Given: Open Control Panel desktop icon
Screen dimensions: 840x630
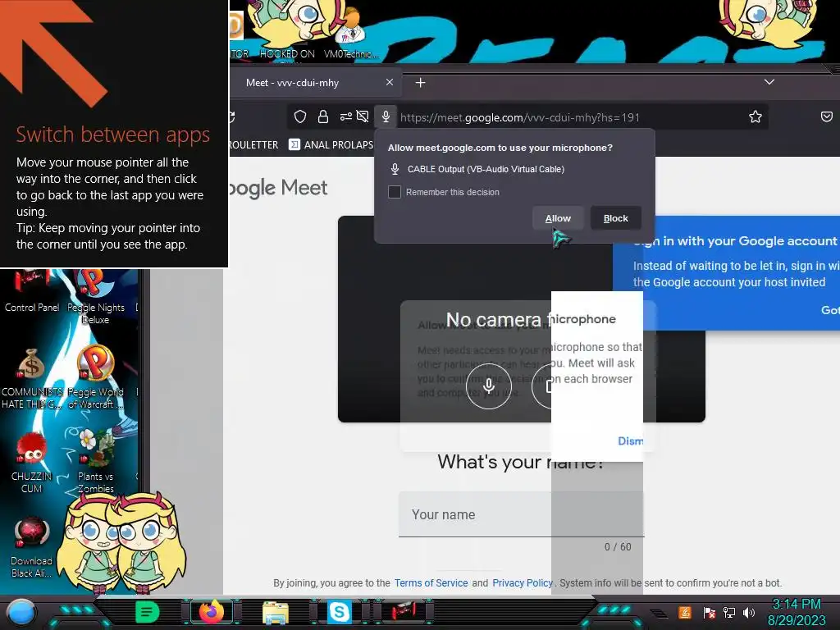Looking at the screenshot, I should 31,292.
